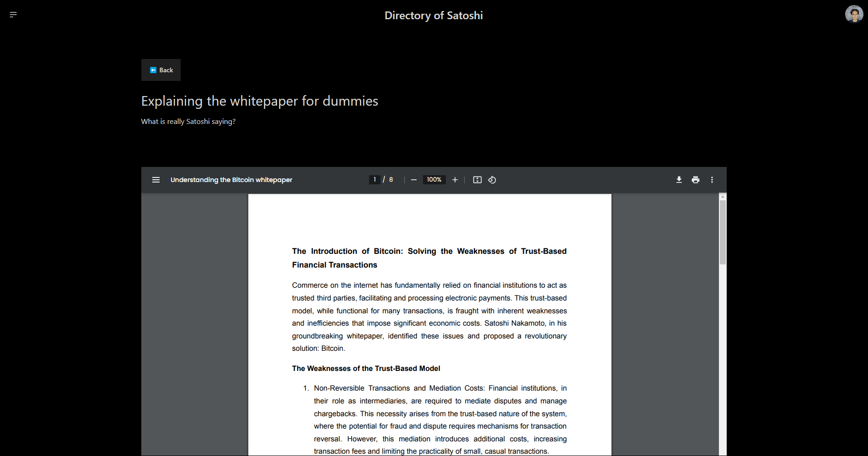Fit the PDF to page

[x=477, y=180]
